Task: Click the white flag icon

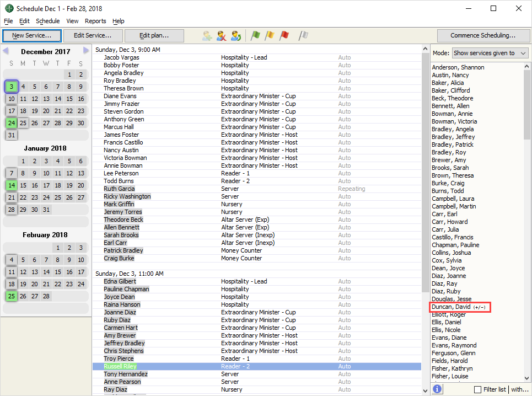Action: (303, 36)
